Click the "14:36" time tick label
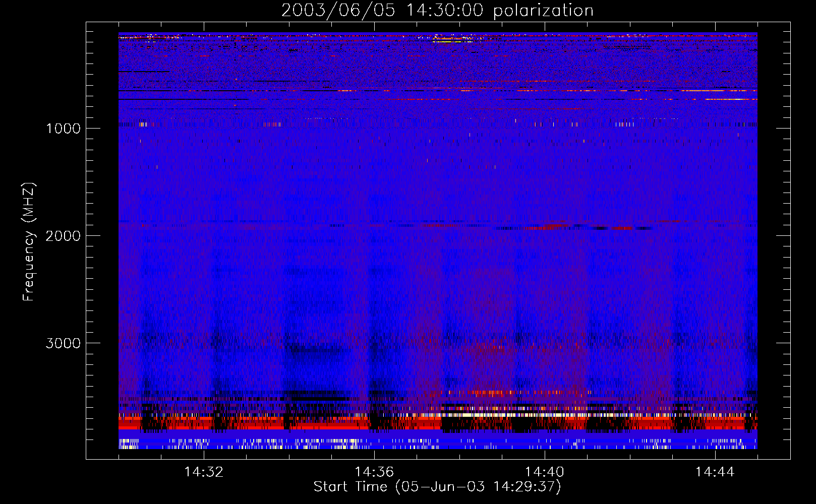The width and height of the screenshot is (816, 504). [374, 472]
